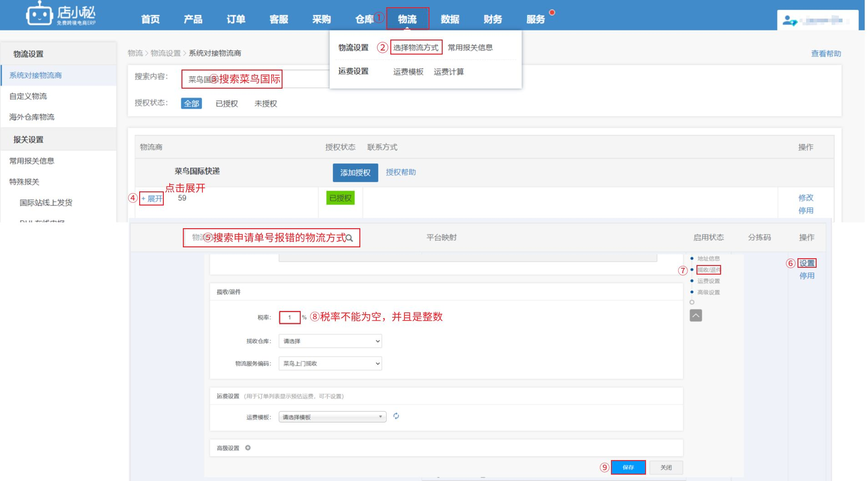Open the 授权帮助 link
Screen dimensions: 868x481
pyautogui.click(x=401, y=172)
